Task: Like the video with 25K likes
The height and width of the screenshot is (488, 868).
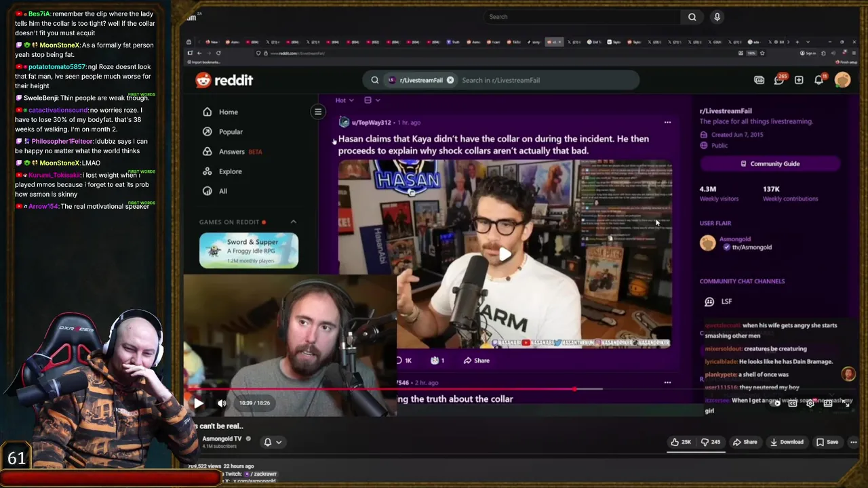Action: tap(681, 442)
